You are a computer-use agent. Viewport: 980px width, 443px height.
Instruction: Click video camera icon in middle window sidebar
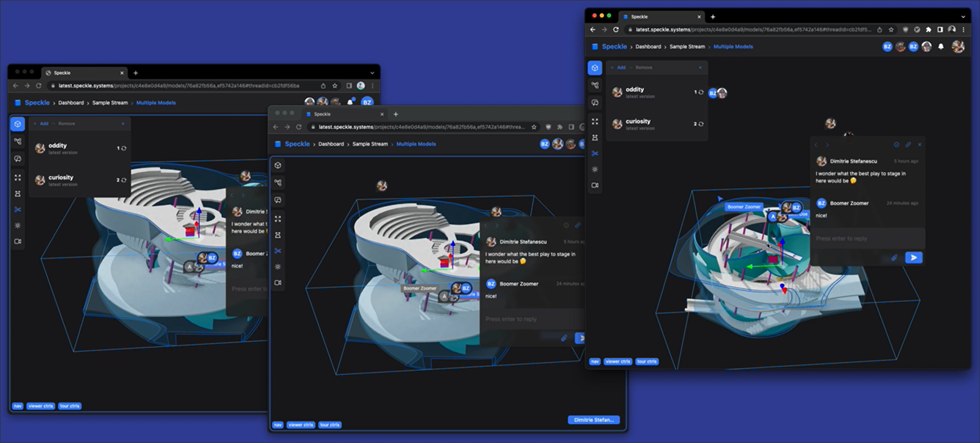click(278, 283)
